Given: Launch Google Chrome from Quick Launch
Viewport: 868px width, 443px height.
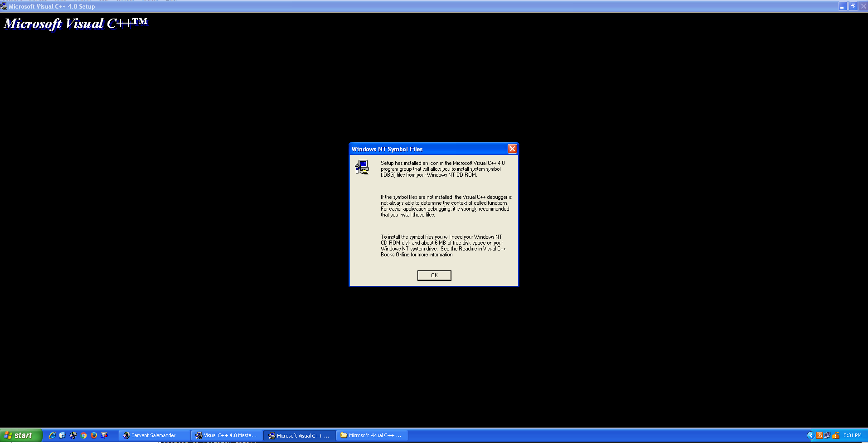Looking at the screenshot, I should point(83,435).
